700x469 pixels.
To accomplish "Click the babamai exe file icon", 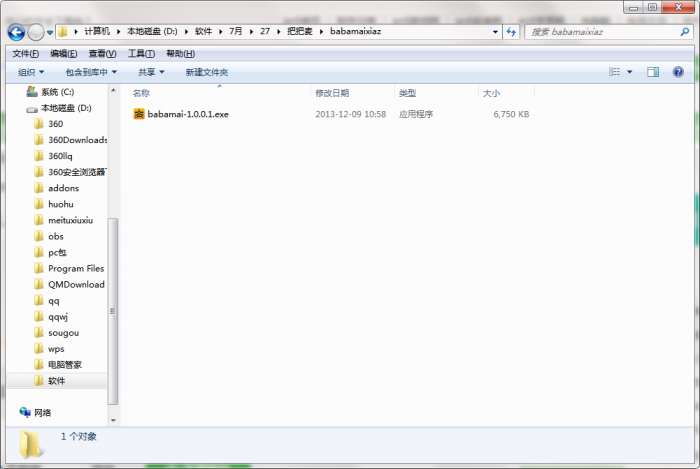I will pos(139,114).
